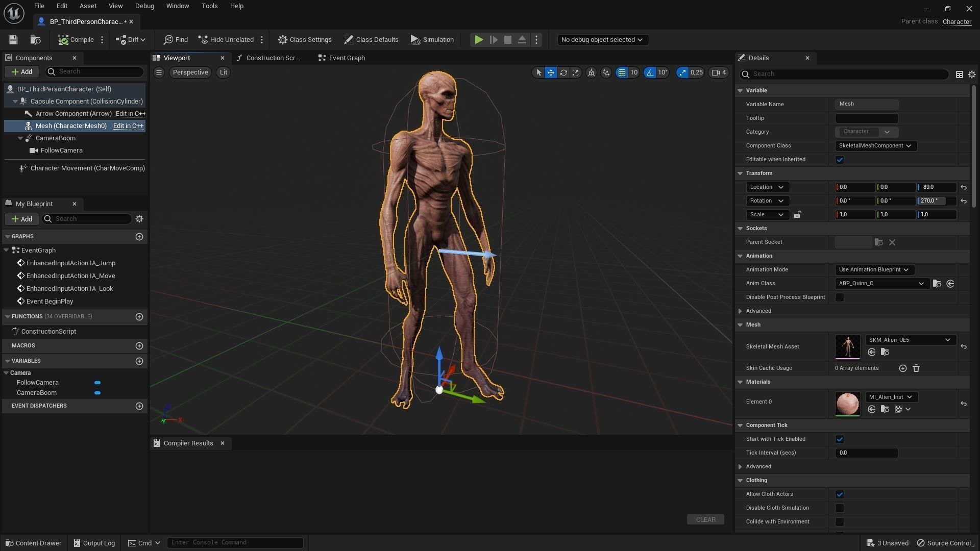Image resolution: width=980 pixels, height=551 pixels.
Task: Open MI_Alien_Inst material dropdown
Action: coord(891,397)
